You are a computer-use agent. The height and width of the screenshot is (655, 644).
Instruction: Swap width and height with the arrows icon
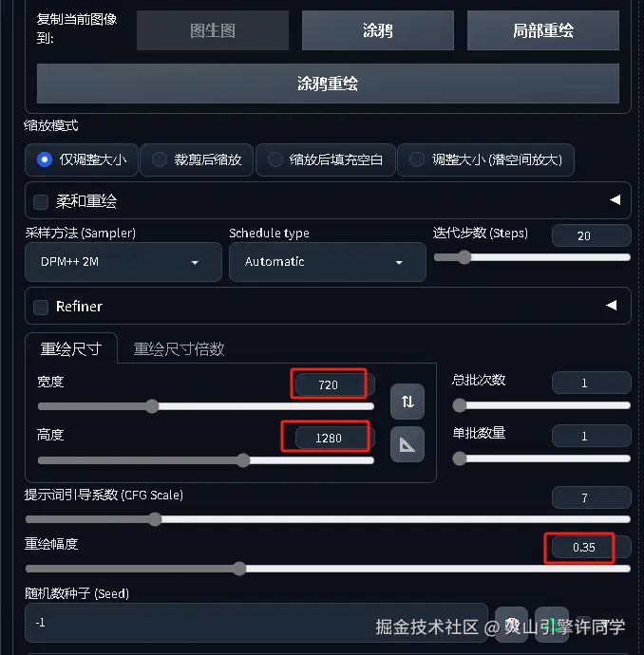pyautogui.click(x=407, y=402)
